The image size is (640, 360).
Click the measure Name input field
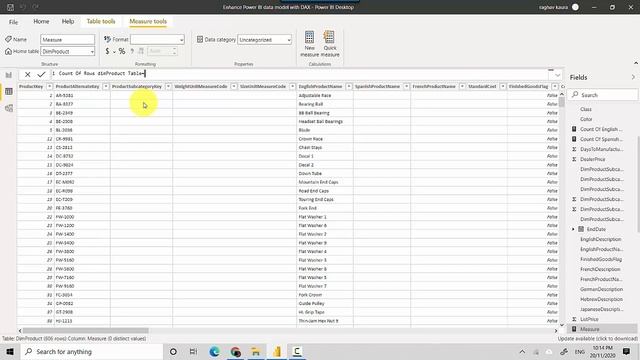pos(68,40)
